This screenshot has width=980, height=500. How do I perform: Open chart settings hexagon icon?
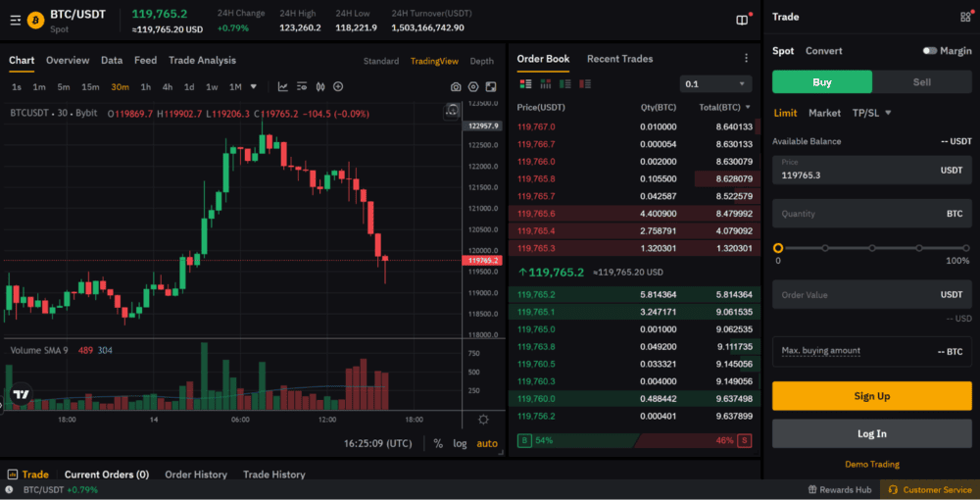click(x=473, y=87)
